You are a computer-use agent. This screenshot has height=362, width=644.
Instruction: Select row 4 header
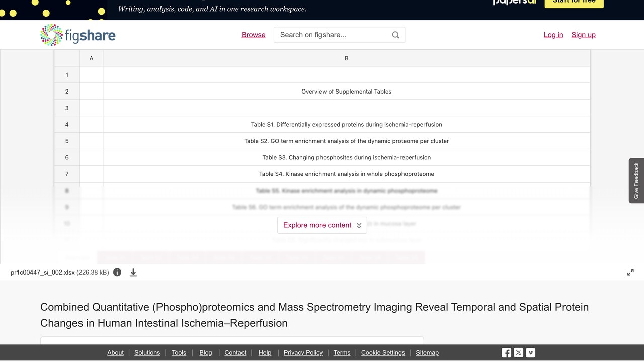tap(67, 125)
